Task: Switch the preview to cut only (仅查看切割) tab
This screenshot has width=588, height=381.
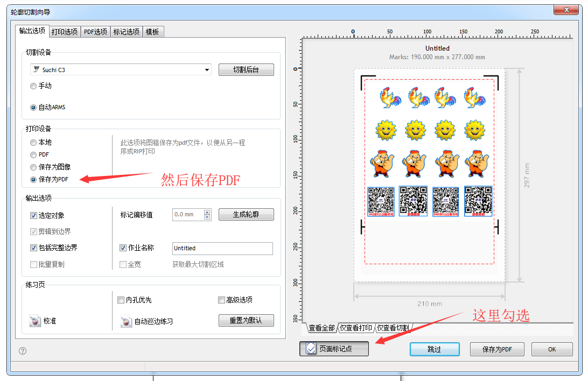Action: click(393, 328)
